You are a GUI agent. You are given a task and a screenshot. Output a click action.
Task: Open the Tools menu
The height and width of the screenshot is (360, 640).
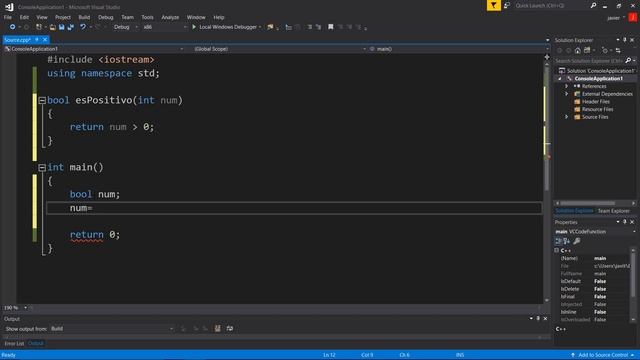pyautogui.click(x=147, y=17)
